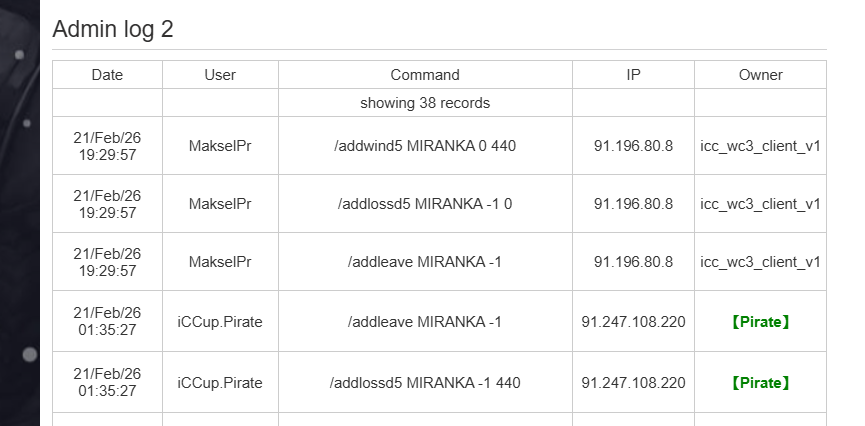Open iCCup.Pirate user in the /addlossd5 row
This screenshot has height=426, width=865.
pos(220,382)
